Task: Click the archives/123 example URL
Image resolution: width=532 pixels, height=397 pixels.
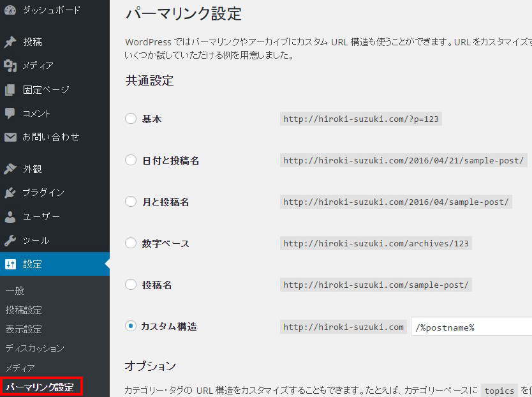Action: point(376,243)
